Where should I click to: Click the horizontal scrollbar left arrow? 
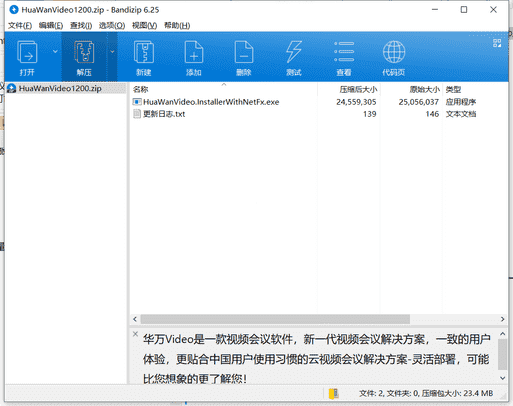[135, 319]
